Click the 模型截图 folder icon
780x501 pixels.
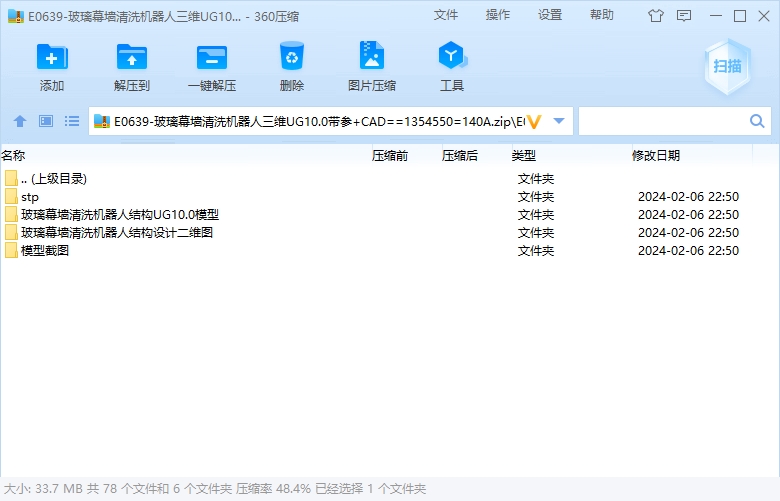click(11, 250)
